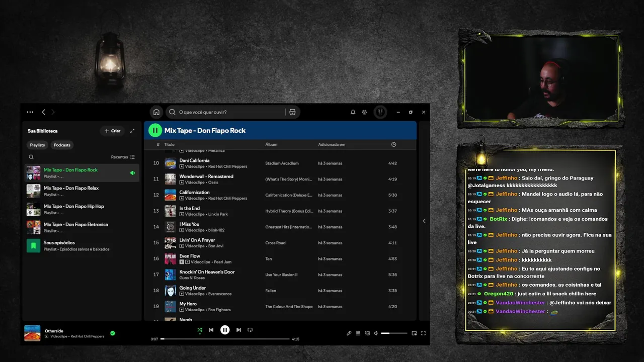Select the I Miss You track title

189,224
